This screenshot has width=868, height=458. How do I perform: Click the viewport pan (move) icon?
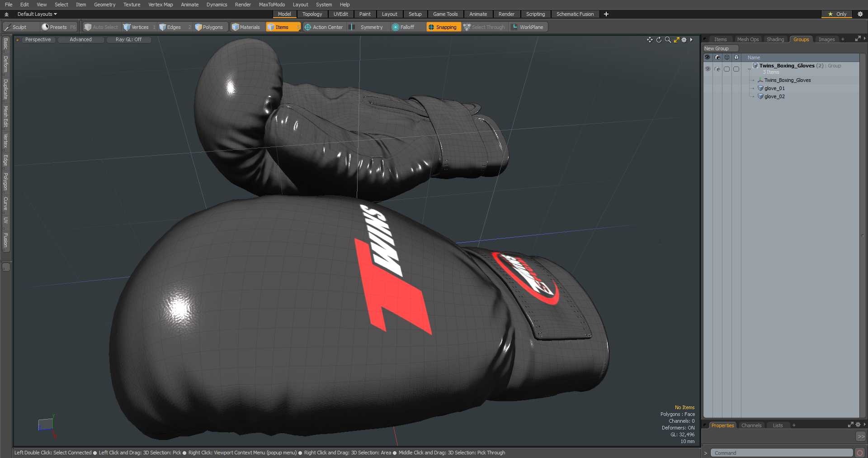click(650, 40)
